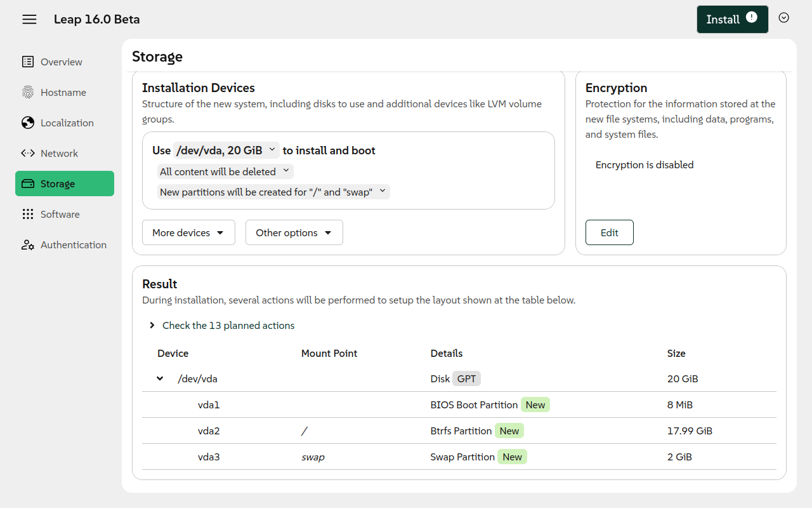
Task: Open the new partitions "/" and "swap" dropdown
Action: tap(273, 192)
